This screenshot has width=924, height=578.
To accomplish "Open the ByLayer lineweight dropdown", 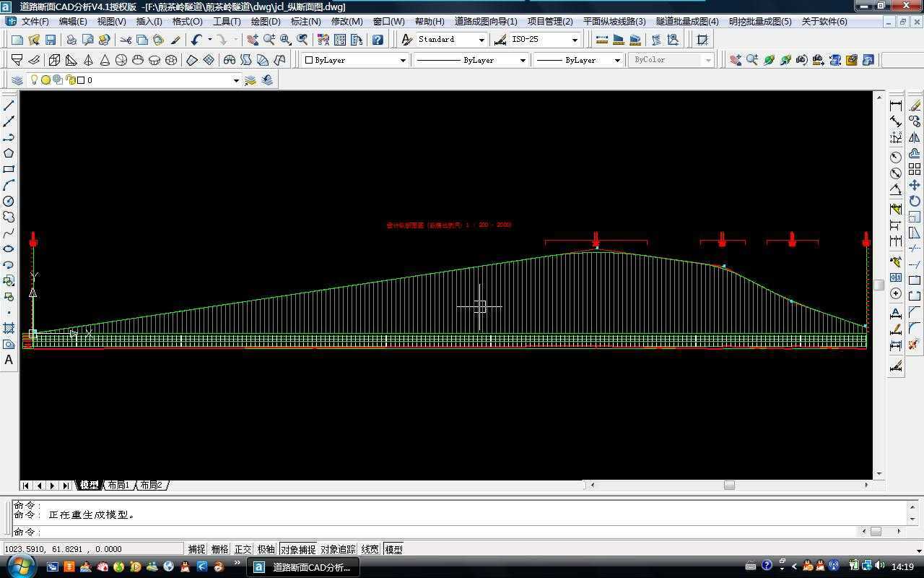I will pyautogui.click(x=617, y=60).
